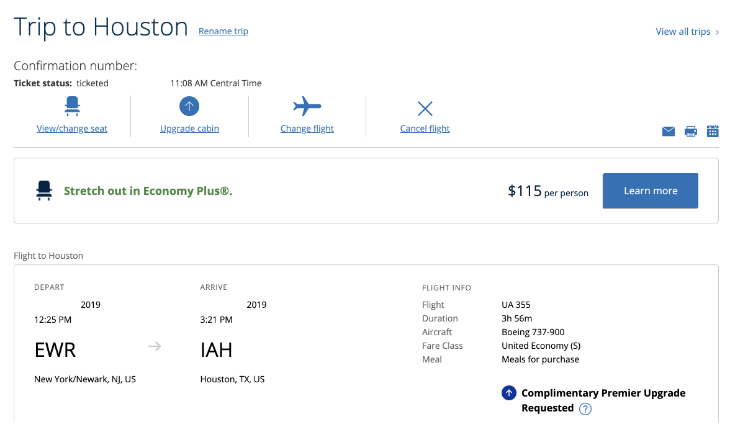
Task: Click the seat icon in Economy Plus banner
Action: 44,189
